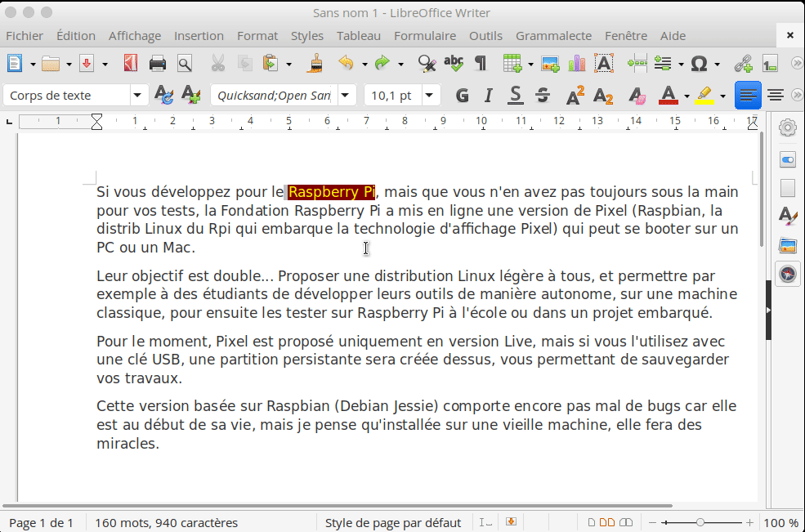Toggle strikethrough text formatting

tap(542, 96)
